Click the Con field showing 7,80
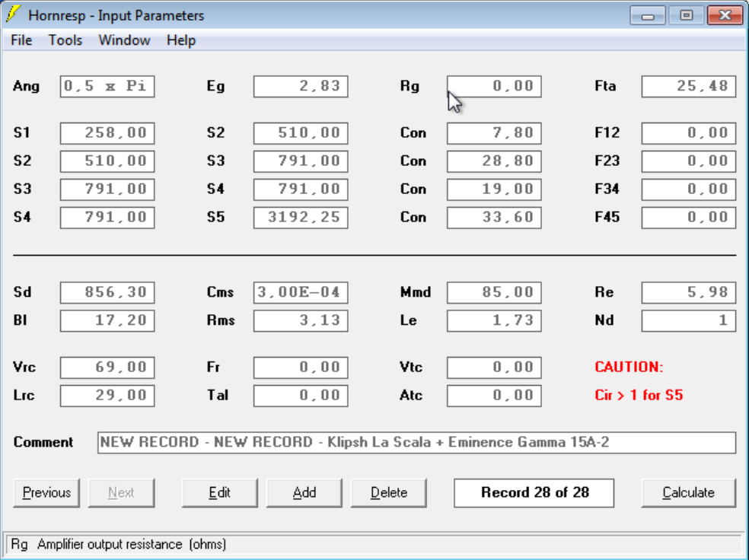749x560 pixels. click(495, 132)
